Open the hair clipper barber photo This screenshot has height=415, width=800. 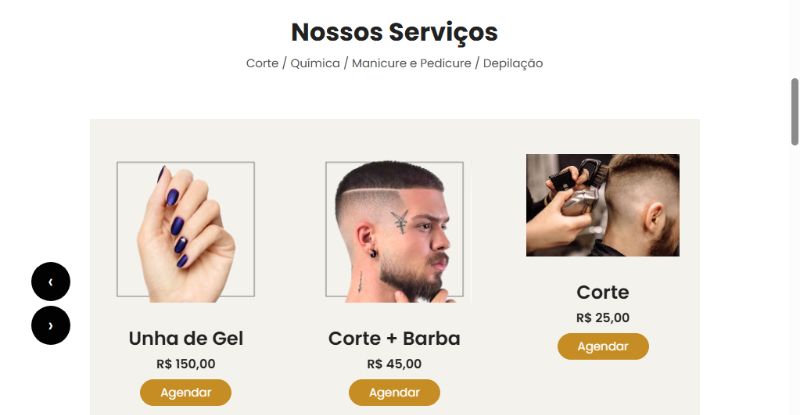[x=603, y=205]
